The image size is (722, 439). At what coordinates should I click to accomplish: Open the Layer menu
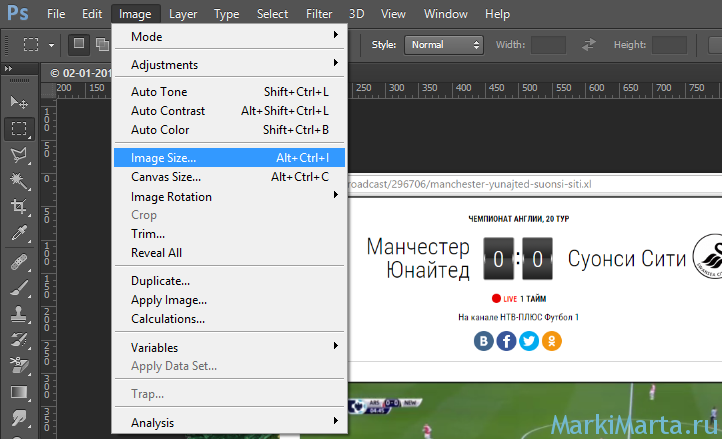tap(183, 14)
